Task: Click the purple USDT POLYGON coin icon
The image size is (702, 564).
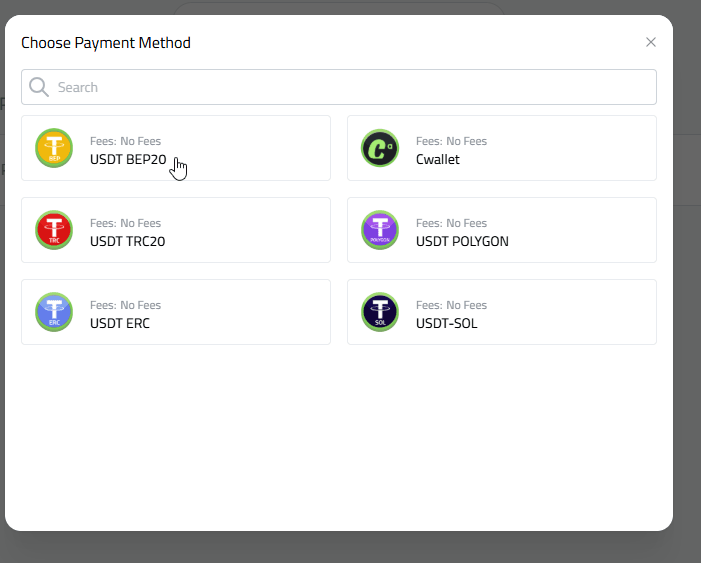Action: click(380, 230)
